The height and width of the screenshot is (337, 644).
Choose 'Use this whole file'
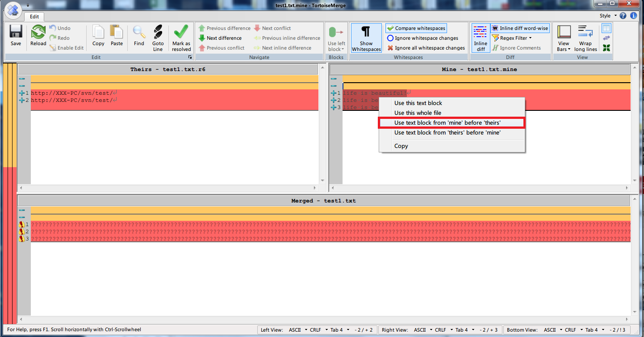tap(418, 113)
